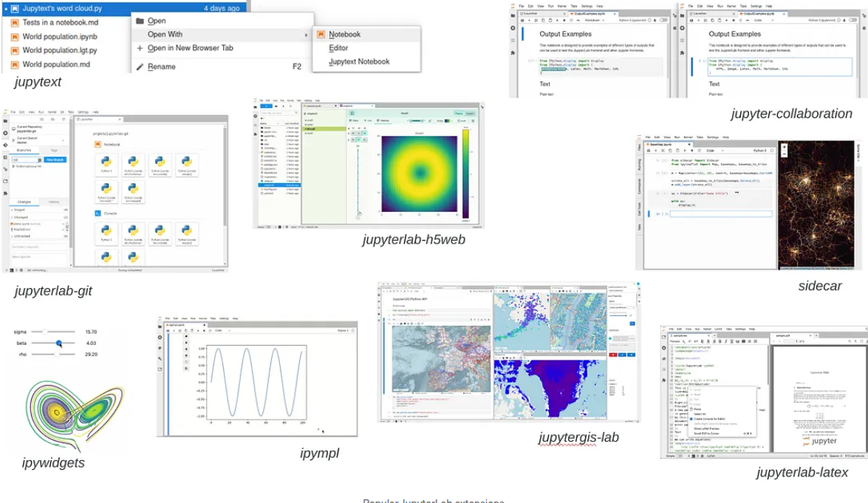
Task: Select Jupytext Notebook in the submenu
Action: point(359,61)
